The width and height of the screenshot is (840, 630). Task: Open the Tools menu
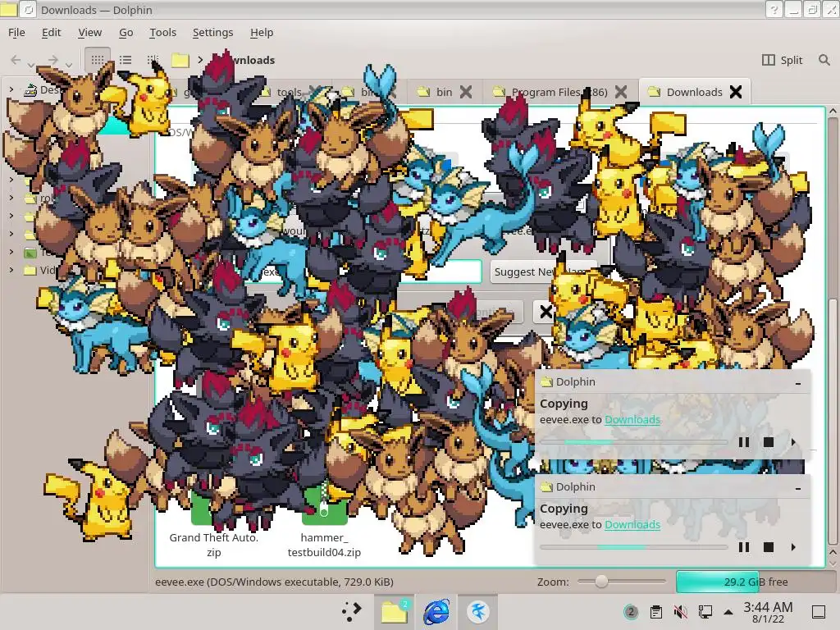coord(163,33)
